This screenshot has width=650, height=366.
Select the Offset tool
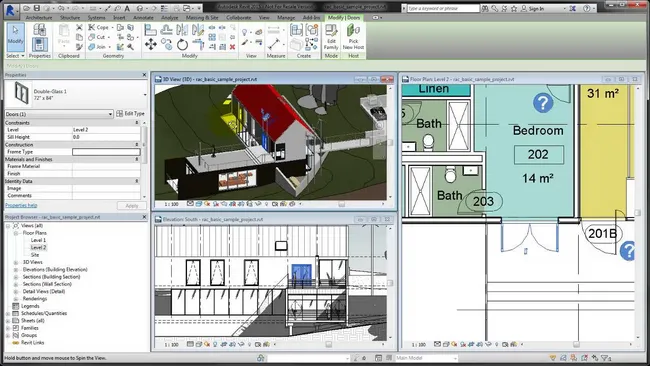tap(166, 30)
